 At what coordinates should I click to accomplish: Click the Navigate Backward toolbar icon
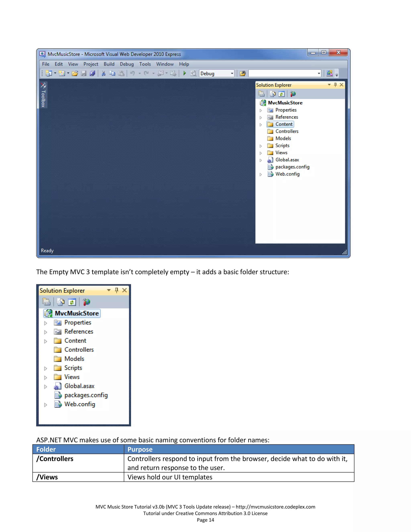pyautogui.click(x=160, y=73)
